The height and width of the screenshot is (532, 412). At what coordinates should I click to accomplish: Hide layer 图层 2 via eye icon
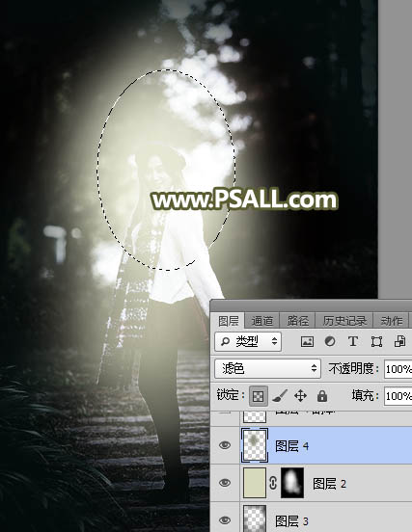pos(225,483)
